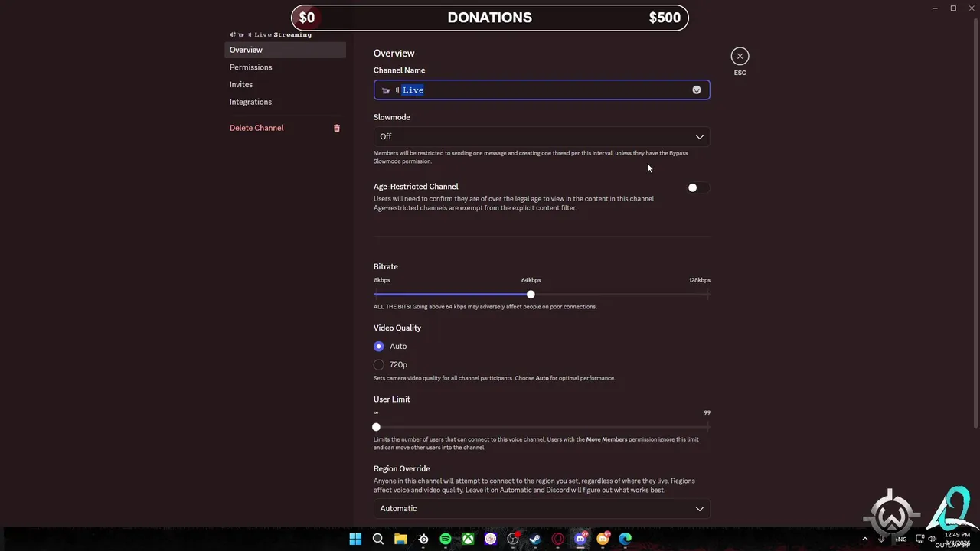Open Opera GX browser from the taskbar

click(558, 539)
